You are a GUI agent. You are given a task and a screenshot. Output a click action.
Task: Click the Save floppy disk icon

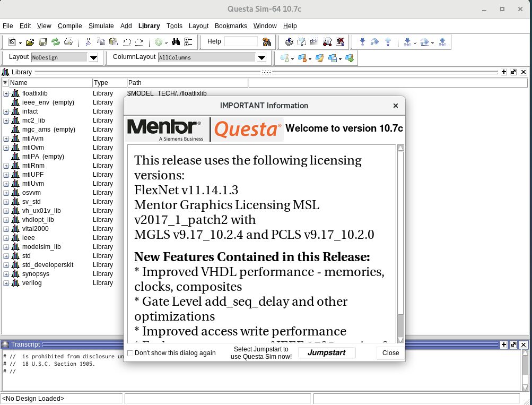[43, 42]
